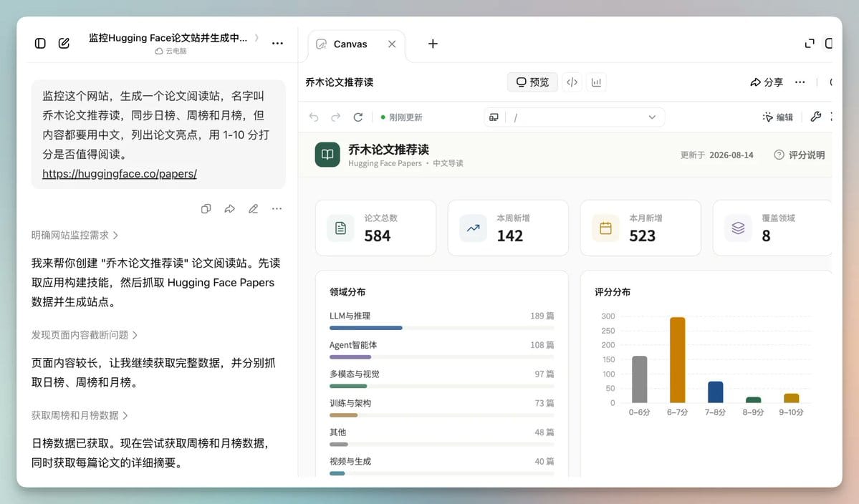Close the Canvas tab
The image size is (859, 504).
pos(392,44)
